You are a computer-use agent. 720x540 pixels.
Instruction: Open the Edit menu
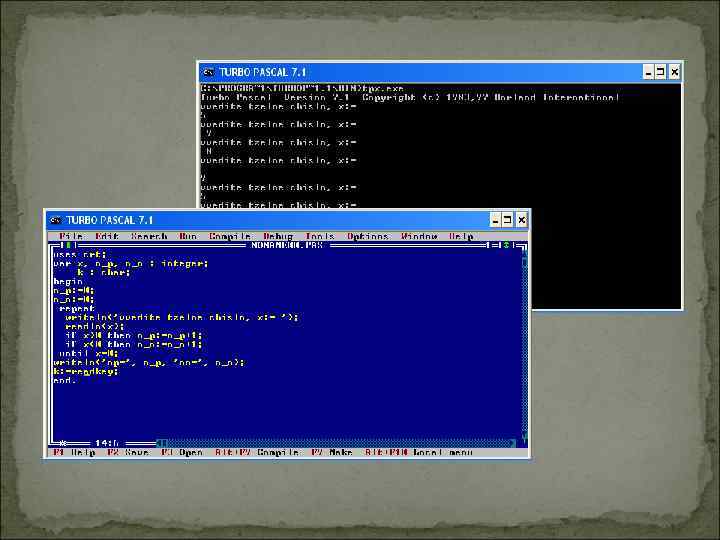tap(107, 236)
